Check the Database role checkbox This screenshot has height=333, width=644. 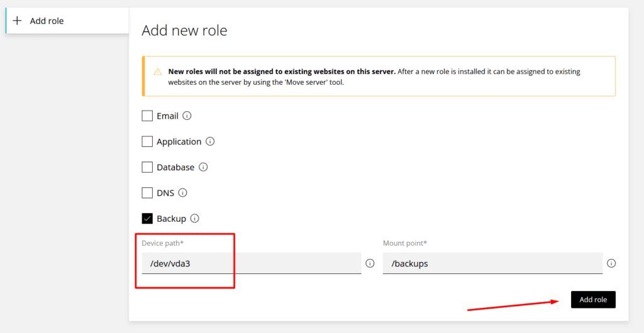coord(147,167)
